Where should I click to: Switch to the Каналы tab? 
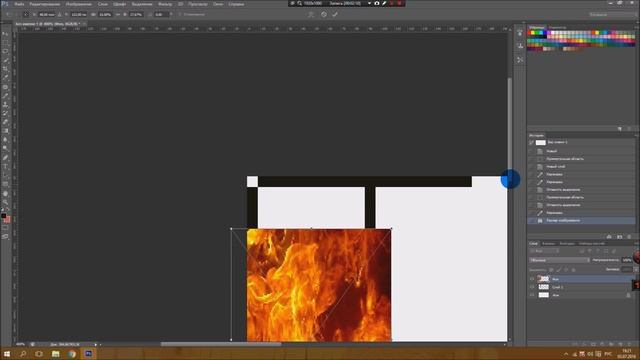pyautogui.click(x=549, y=244)
